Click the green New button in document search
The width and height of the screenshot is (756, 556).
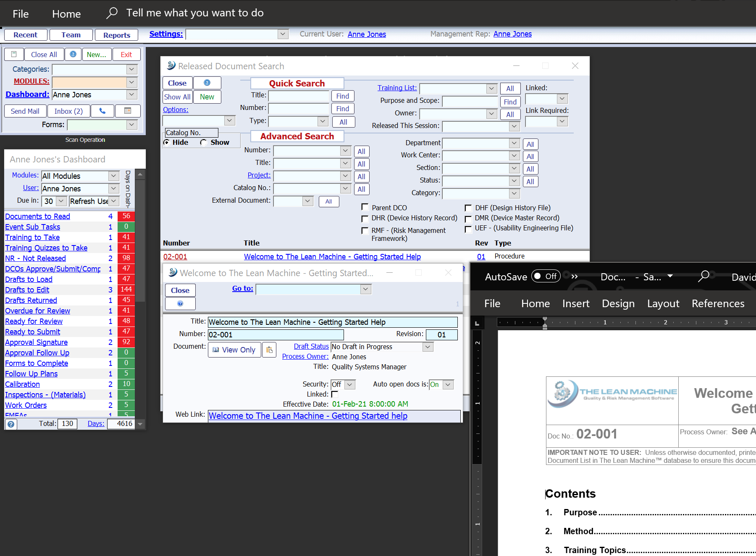coord(207,97)
